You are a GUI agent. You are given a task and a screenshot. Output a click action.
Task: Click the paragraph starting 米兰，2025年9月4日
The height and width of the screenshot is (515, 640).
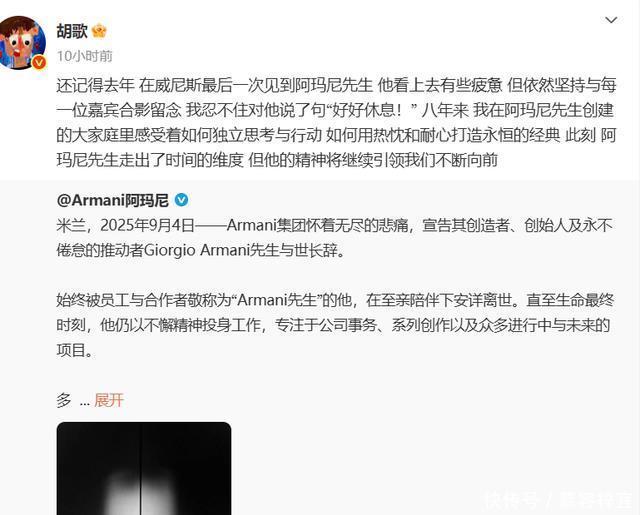[335, 238]
